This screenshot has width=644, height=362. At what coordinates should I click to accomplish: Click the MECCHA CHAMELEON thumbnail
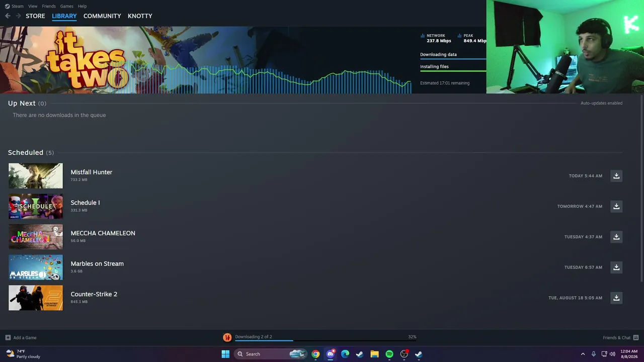36,237
